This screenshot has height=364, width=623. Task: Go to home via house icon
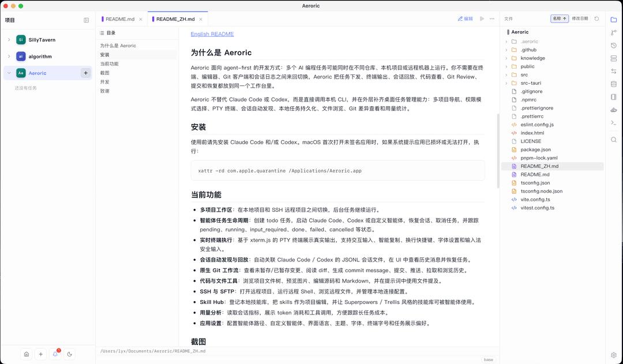pos(26,354)
